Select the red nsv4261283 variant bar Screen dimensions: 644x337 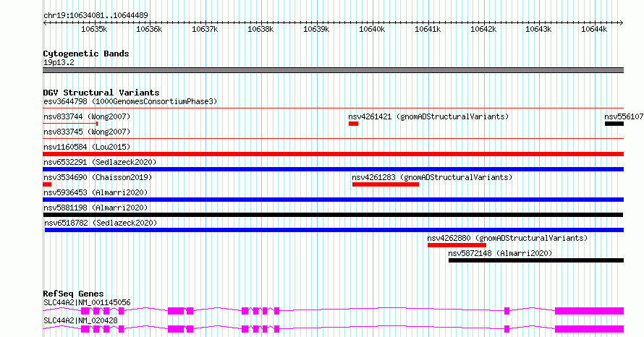386,184
